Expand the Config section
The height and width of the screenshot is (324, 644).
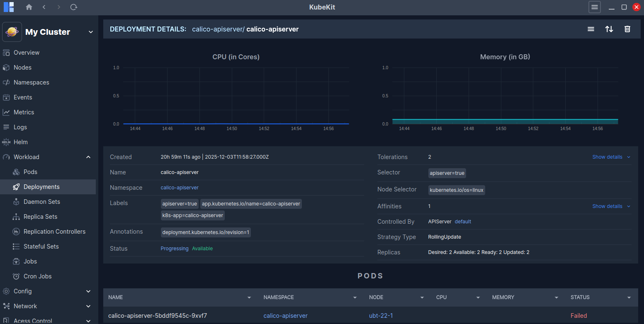(88, 291)
